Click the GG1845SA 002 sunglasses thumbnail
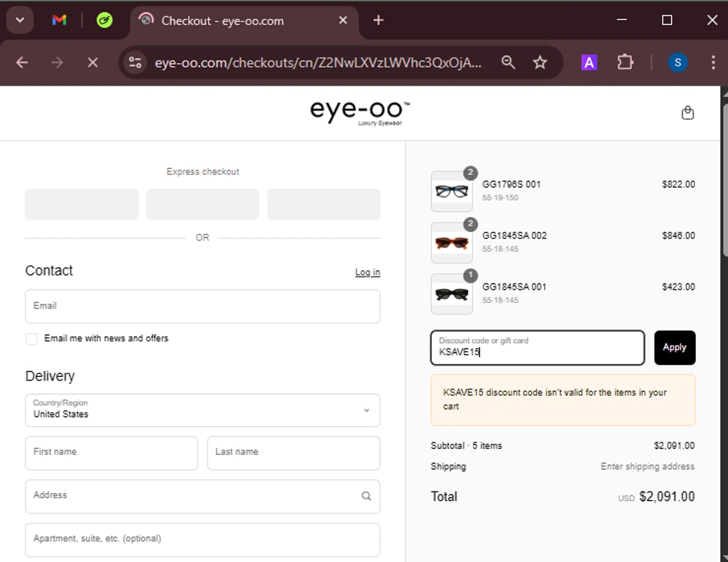This screenshot has height=562, width=728. point(452,243)
